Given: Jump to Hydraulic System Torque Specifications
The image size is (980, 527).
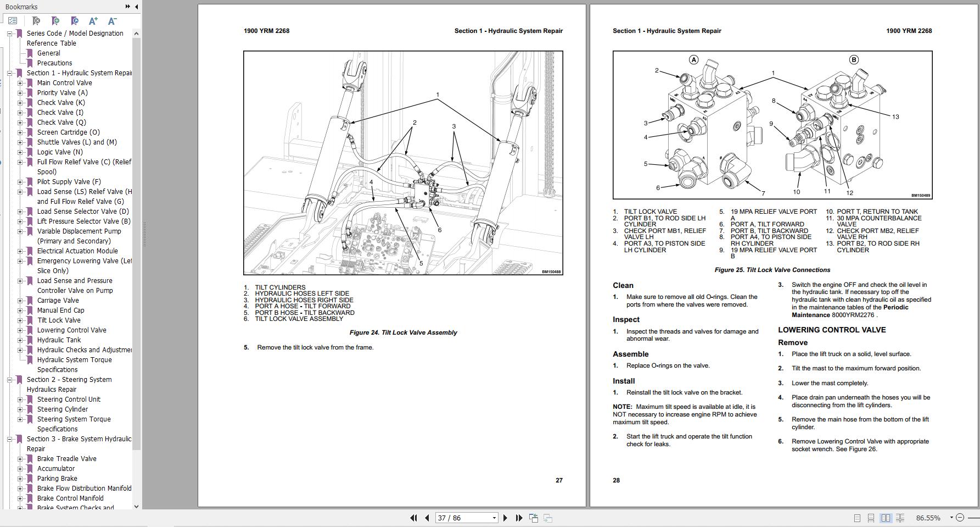Looking at the screenshot, I should point(74,365).
